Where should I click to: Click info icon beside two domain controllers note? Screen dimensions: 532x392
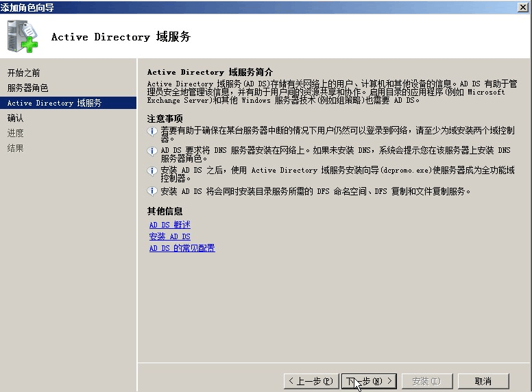[x=152, y=131]
